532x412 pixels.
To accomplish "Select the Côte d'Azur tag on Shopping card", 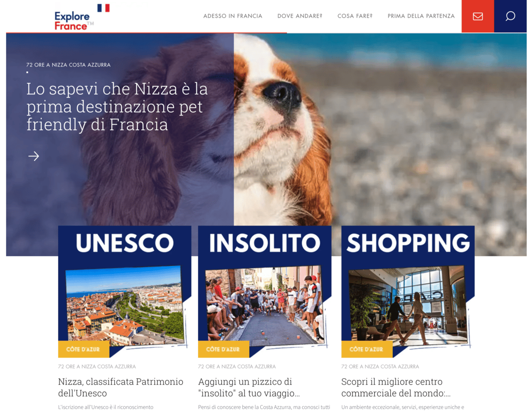I will pos(366,349).
